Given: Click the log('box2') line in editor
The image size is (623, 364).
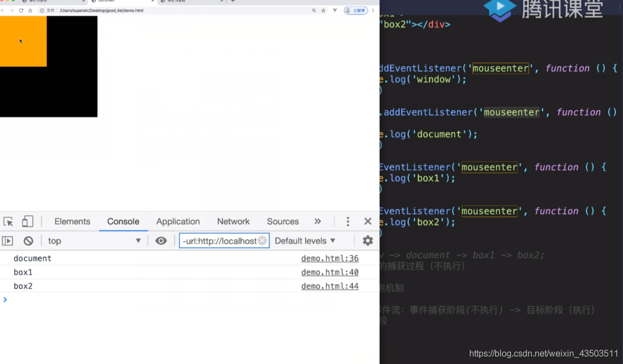Looking at the screenshot, I should [418, 222].
